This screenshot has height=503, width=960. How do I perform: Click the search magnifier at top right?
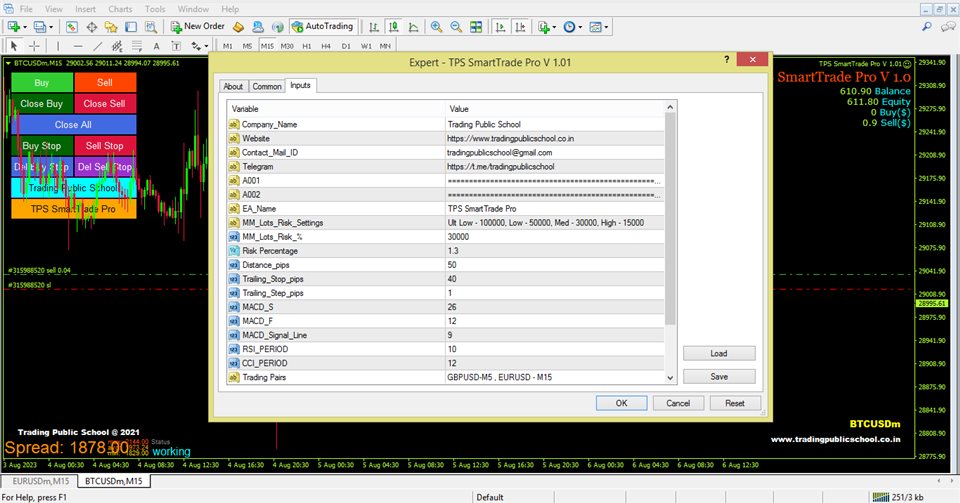tap(927, 26)
